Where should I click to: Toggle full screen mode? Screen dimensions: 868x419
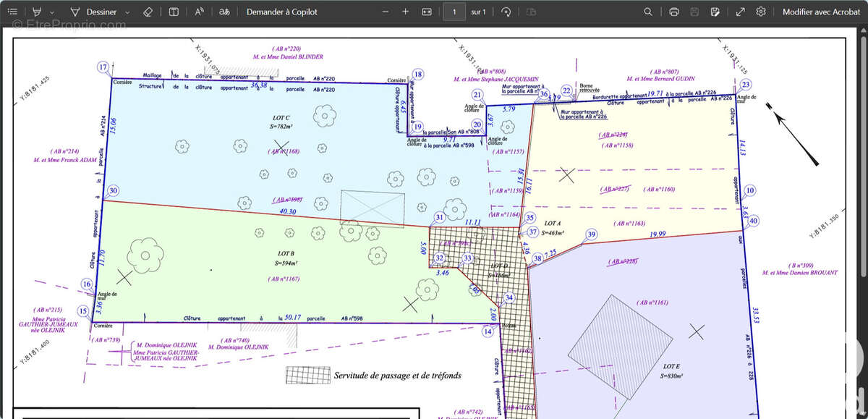(x=740, y=12)
